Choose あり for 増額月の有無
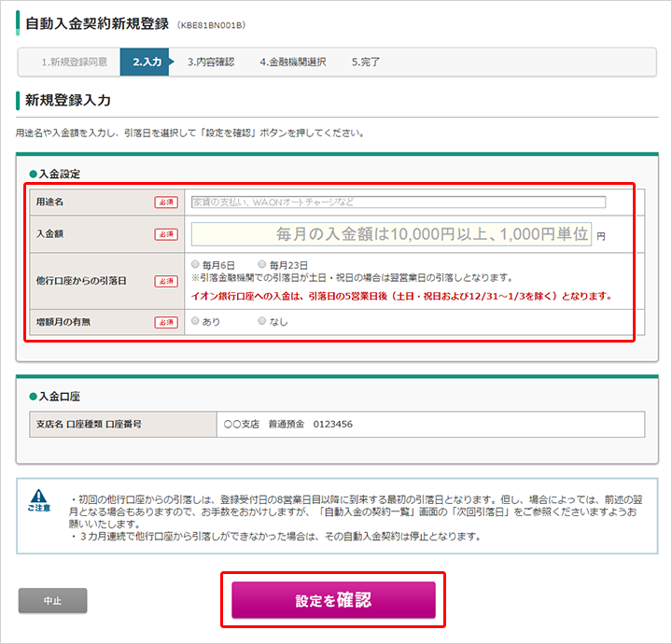This screenshot has width=672, height=644. click(x=195, y=321)
